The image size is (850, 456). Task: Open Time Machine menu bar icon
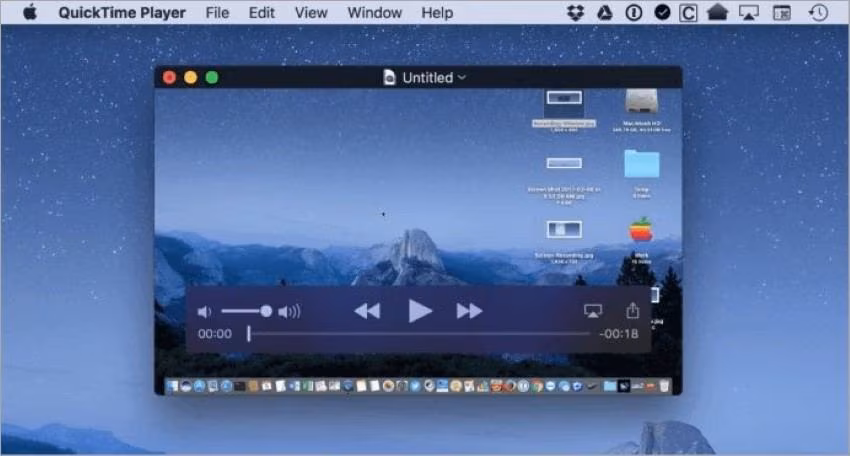[x=819, y=12]
